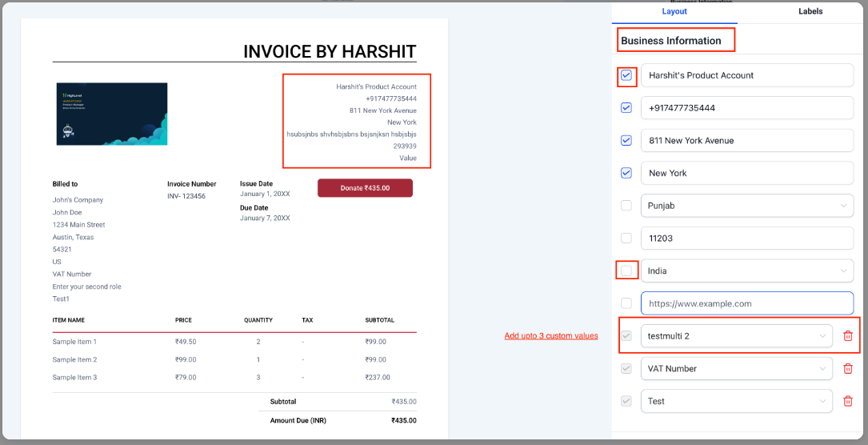Click the Issue Date label
Screen dimensions: 868x445
[256, 184]
